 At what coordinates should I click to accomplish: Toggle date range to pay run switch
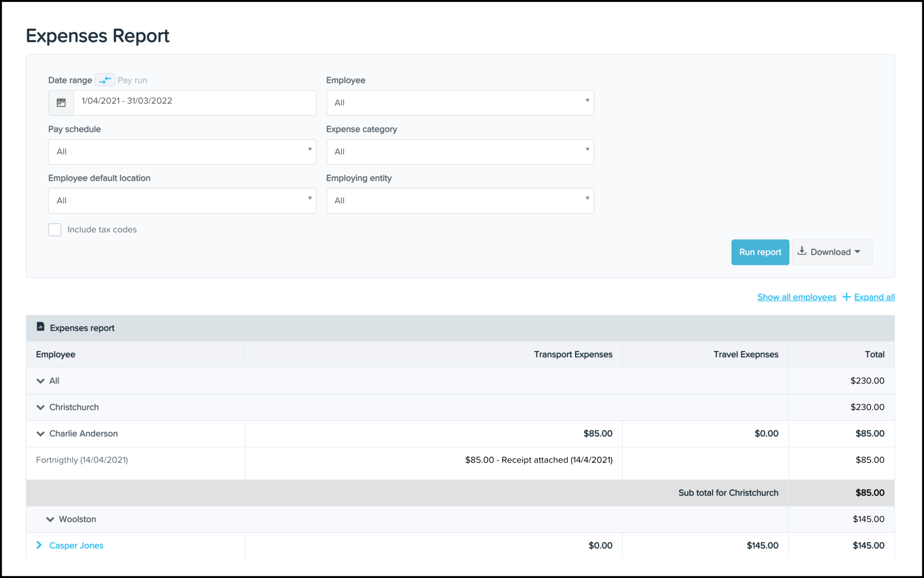105,80
